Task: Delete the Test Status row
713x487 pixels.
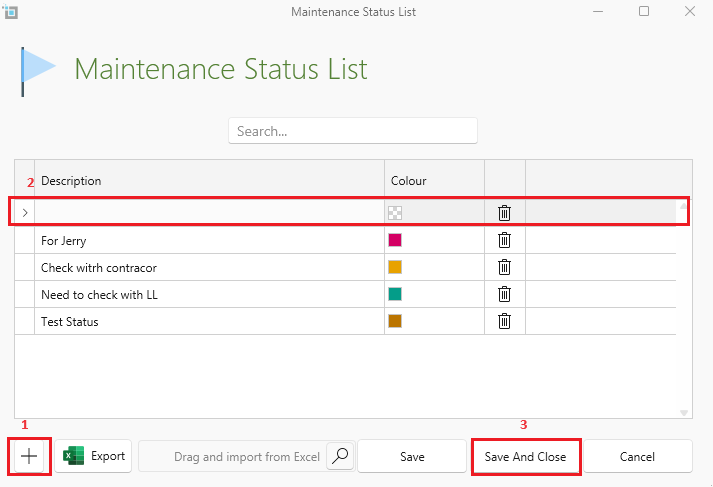Action: [x=505, y=321]
